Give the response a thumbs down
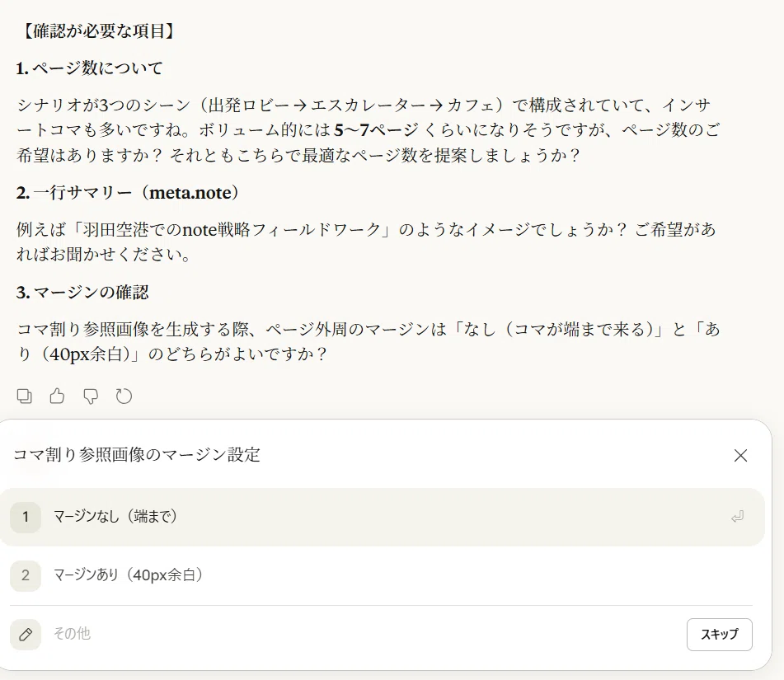This screenshot has width=784, height=680. click(x=91, y=396)
